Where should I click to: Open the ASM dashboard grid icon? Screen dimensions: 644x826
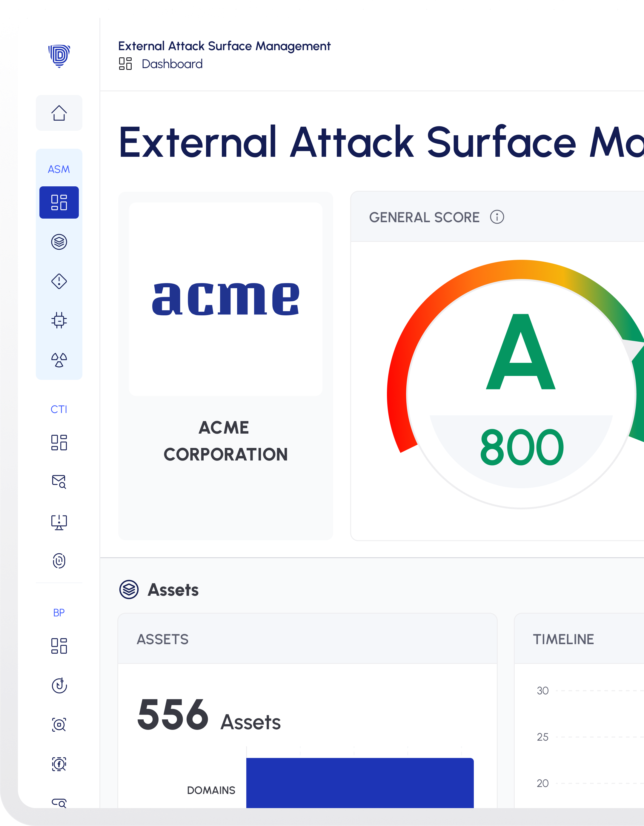59,202
